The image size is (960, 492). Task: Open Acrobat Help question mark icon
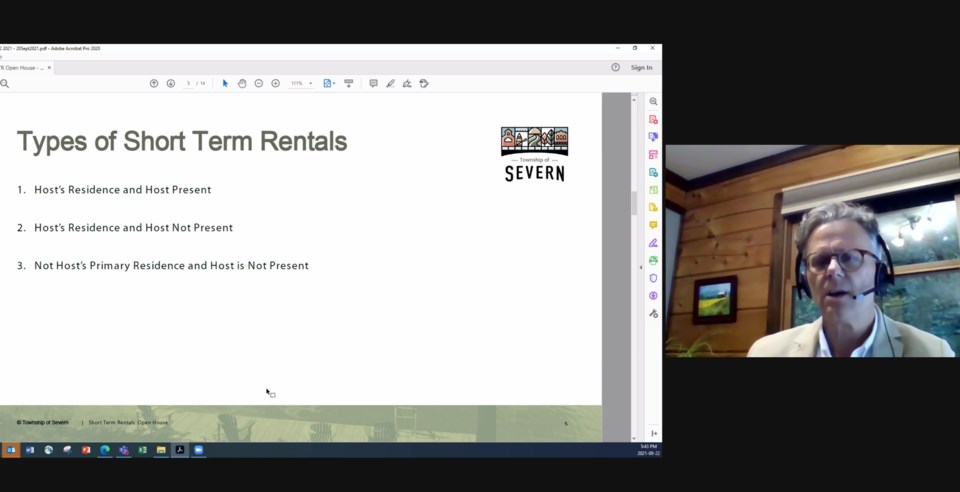tap(615, 67)
